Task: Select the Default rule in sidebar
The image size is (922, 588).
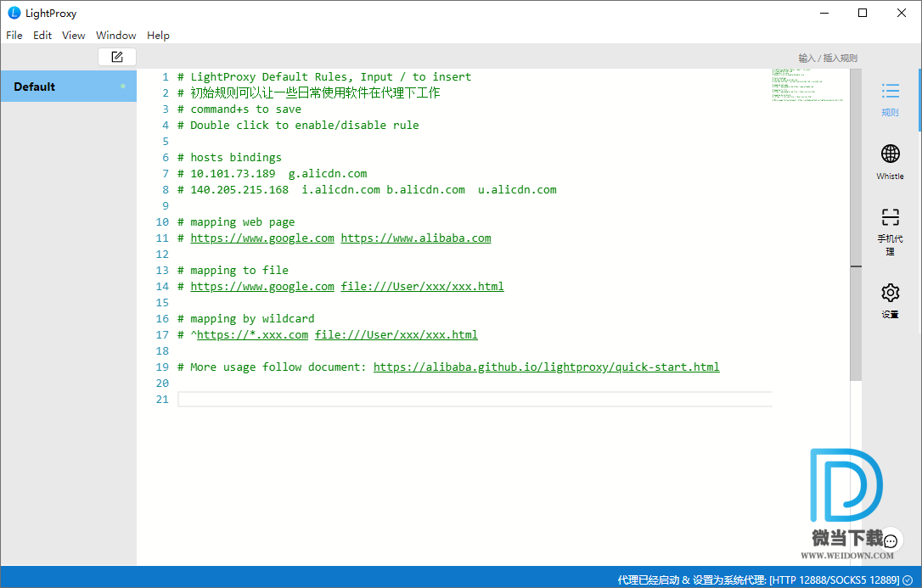Action: tap(68, 87)
